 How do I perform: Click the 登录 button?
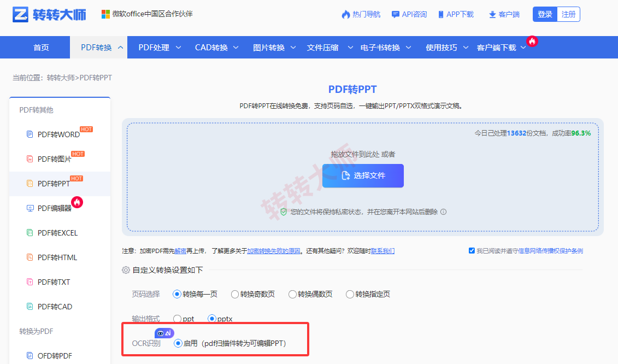(545, 15)
